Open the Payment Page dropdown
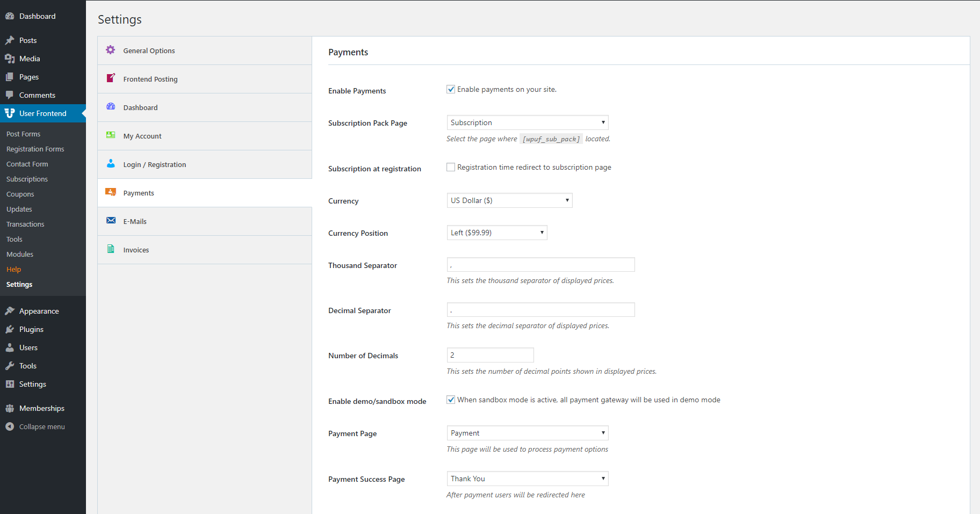This screenshot has width=980, height=514. pos(528,433)
